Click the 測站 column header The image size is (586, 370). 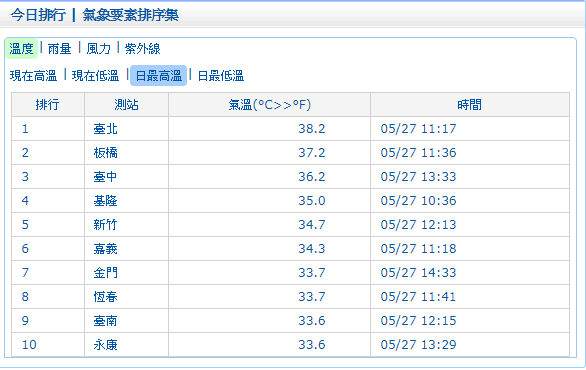[x=126, y=105]
